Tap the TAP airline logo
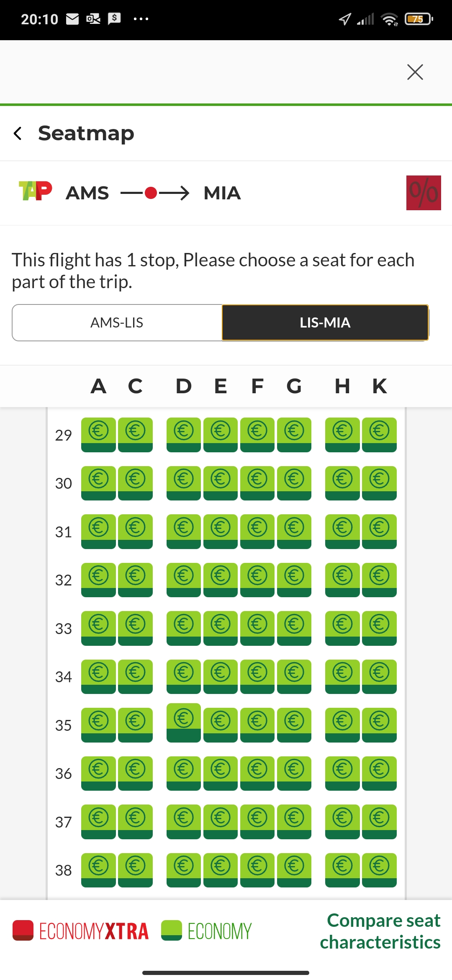The width and height of the screenshot is (452, 980). (x=36, y=191)
